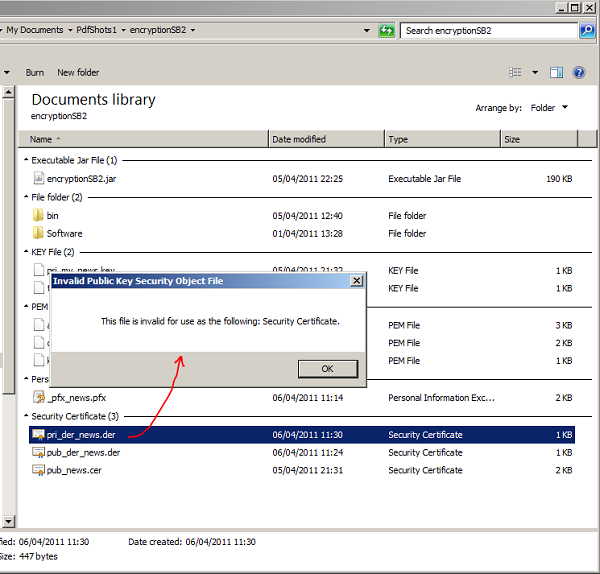The width and height of the screenshot is (600, 574).
Task: Toggle the preview pane icon
Action: click(556, 72)
